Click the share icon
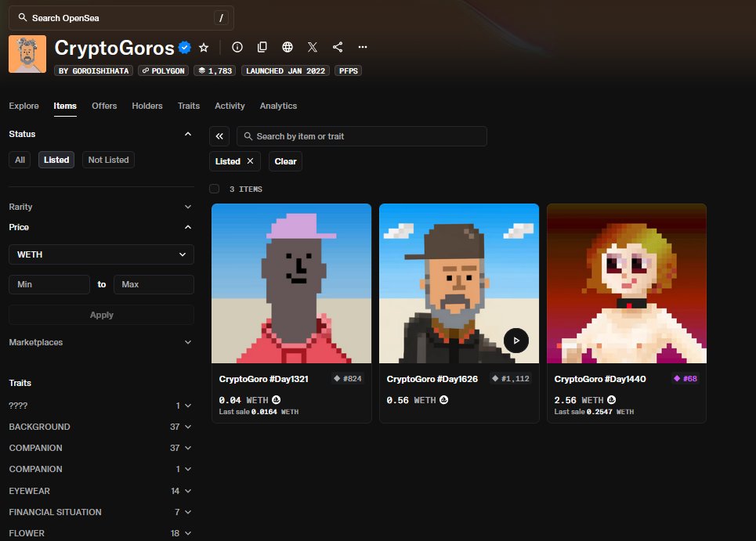This screenshot has width=756, height=541. [338, 47]
